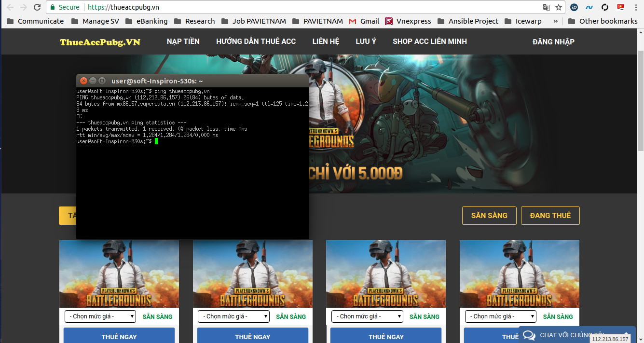
Task: Reload the page with the refresh icon
Action: [x=37, y=7]
